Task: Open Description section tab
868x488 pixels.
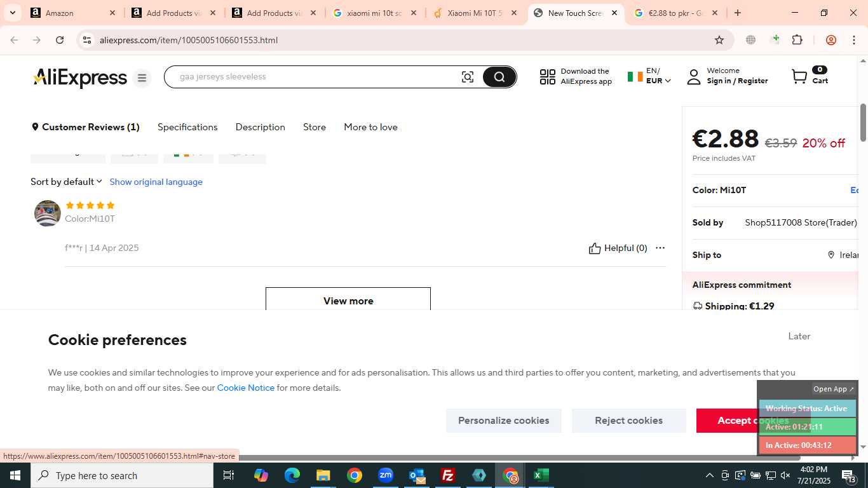Action: (x=261, y=127)
